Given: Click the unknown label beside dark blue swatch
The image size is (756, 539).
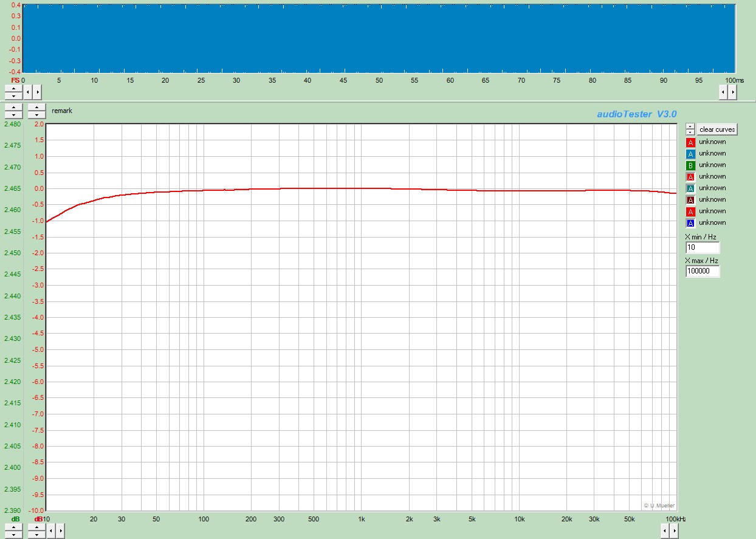Looking at the screenshot, I should click(712, 222).
